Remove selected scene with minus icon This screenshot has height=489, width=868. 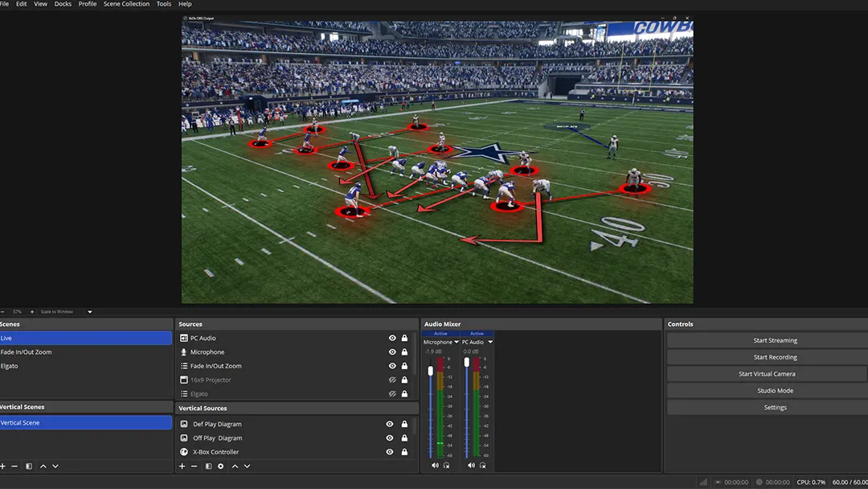(x=14, y=466)
